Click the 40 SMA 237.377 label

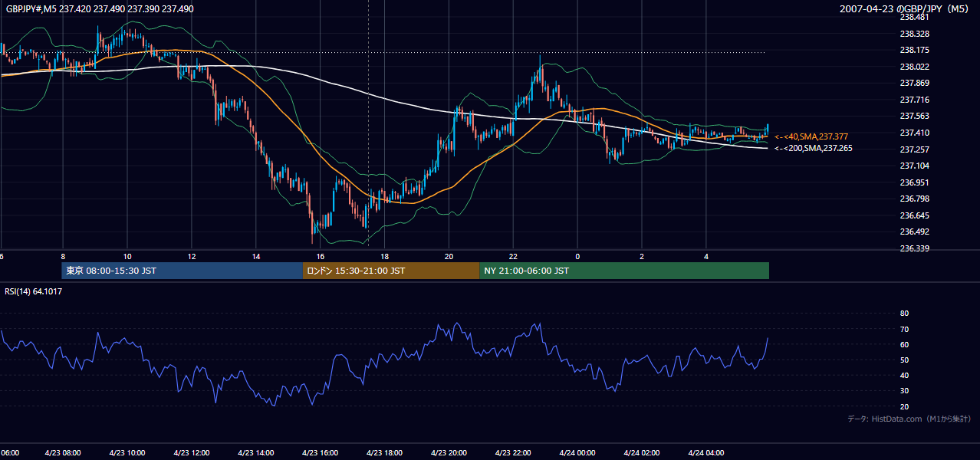tap(810, 136)
